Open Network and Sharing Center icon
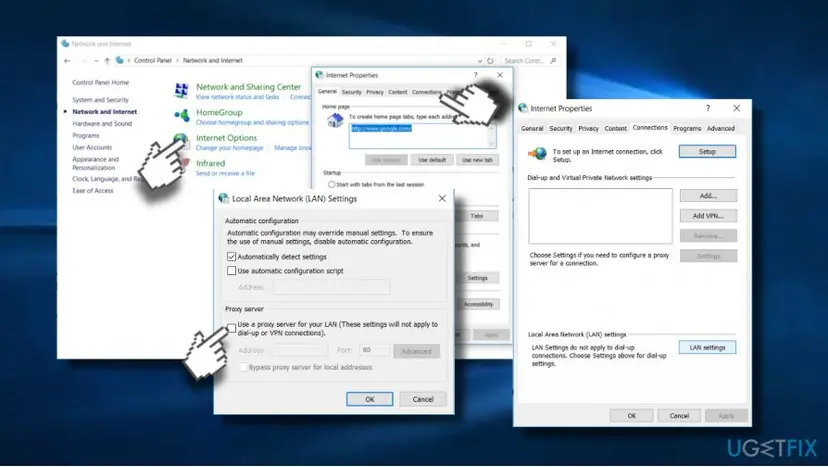The width and height of the screenshot is (828, 467). [x=182, y=90]
